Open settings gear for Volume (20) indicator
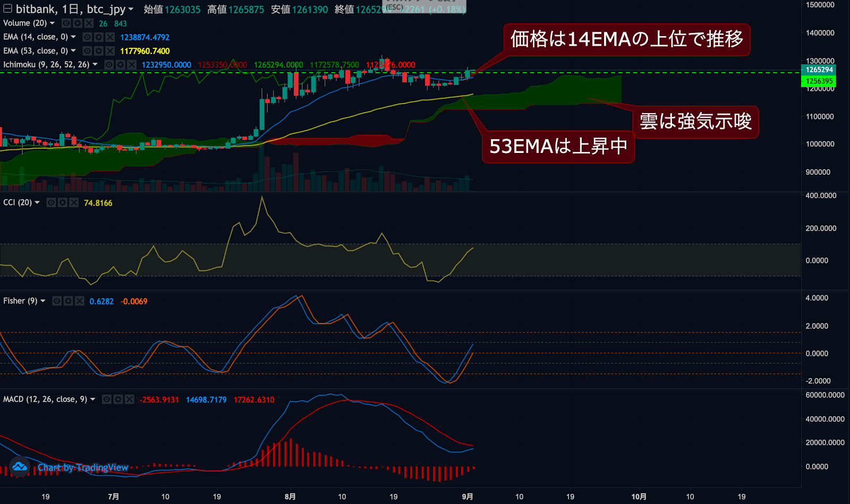 [x=78, y=23]
